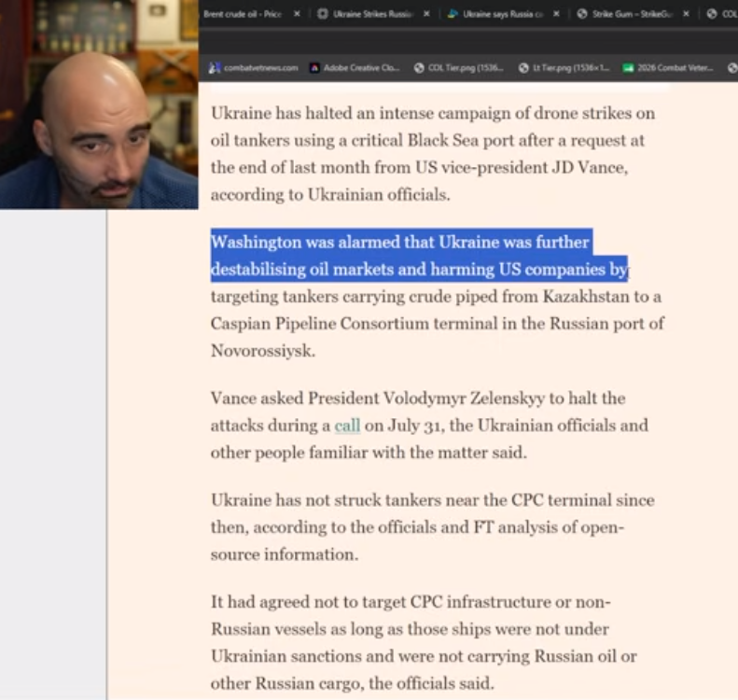Open the Adobe Creative Cloud bookmark
The image size is (738, 700).
(355, 68)
